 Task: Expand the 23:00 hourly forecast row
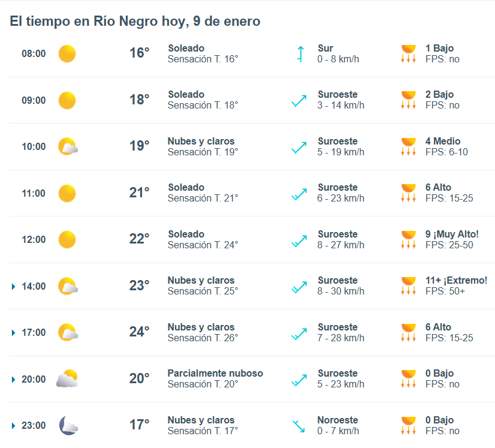[x=13, y=426]
